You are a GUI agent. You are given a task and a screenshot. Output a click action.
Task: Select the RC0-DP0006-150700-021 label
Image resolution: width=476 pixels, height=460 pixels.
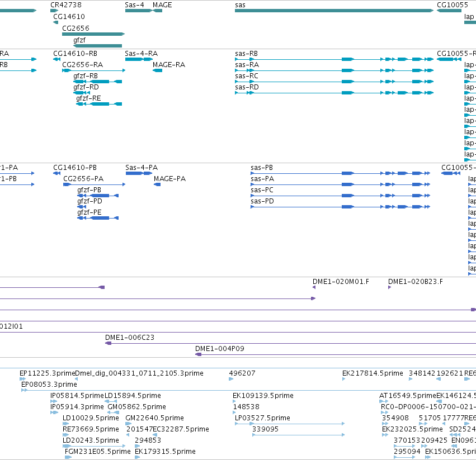[428, 407]
